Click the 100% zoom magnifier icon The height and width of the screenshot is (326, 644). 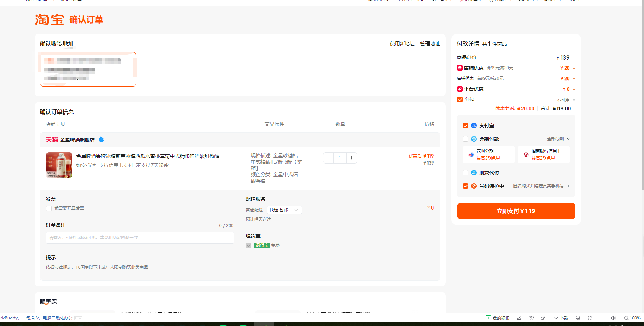(626, 318)
